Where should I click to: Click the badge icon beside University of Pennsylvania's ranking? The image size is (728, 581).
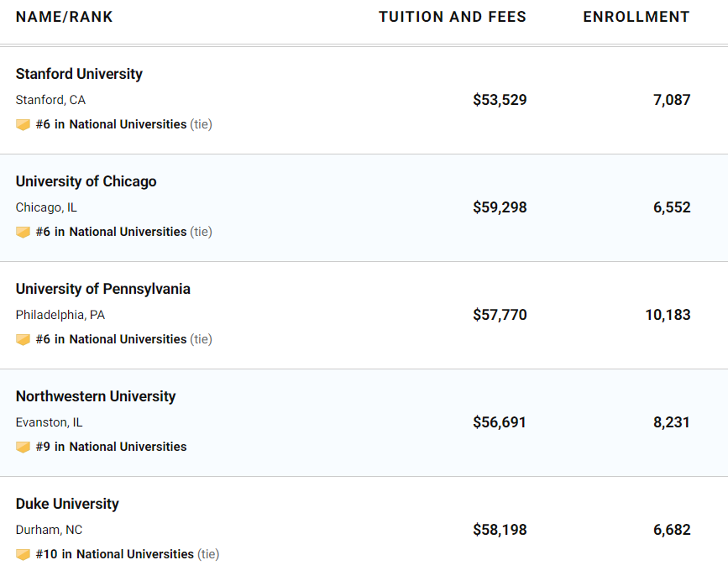point(23,340)
